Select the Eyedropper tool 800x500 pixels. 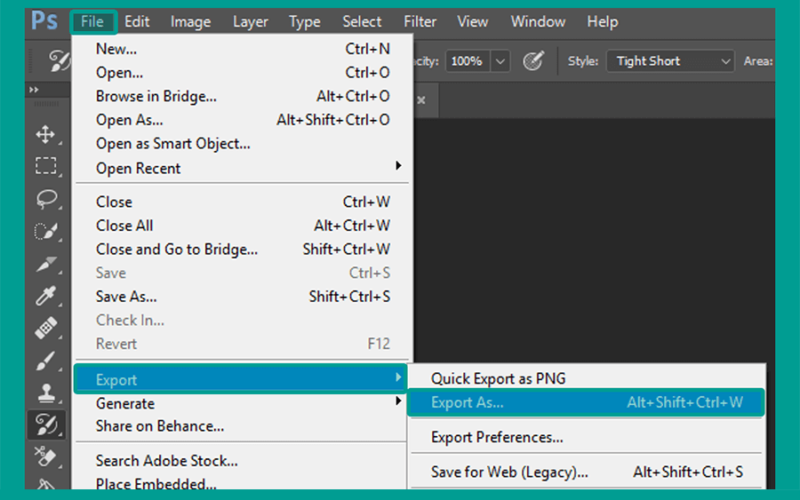click(45, 296)
